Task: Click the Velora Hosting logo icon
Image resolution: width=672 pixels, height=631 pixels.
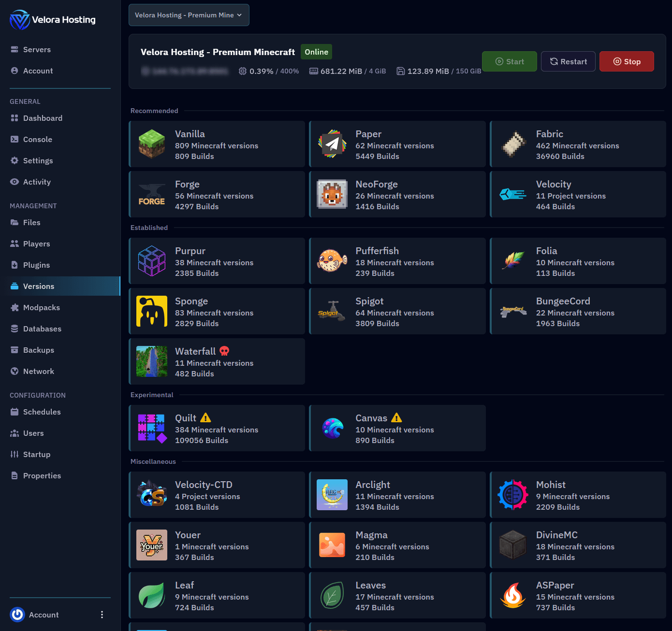Action: click(20, 20)
